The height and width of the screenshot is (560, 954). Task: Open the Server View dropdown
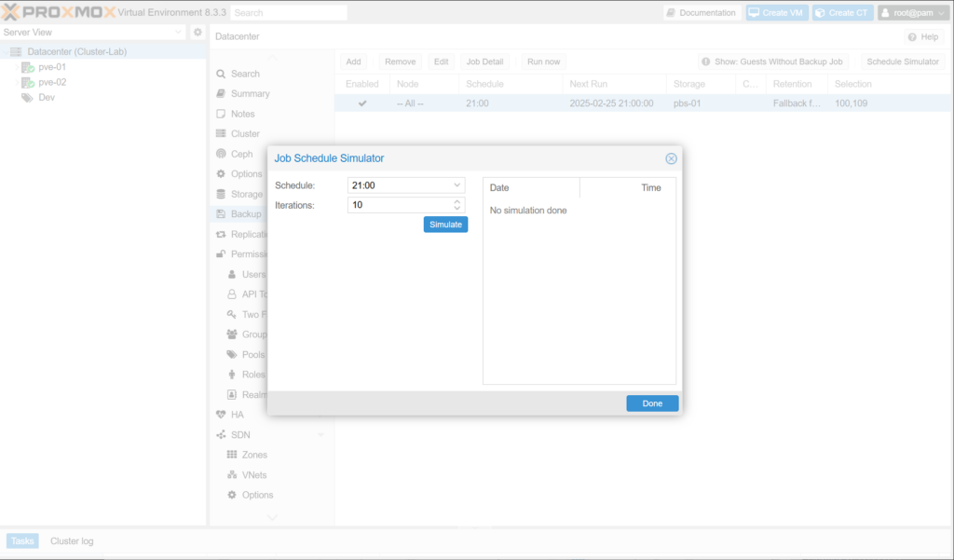point(93,32)
